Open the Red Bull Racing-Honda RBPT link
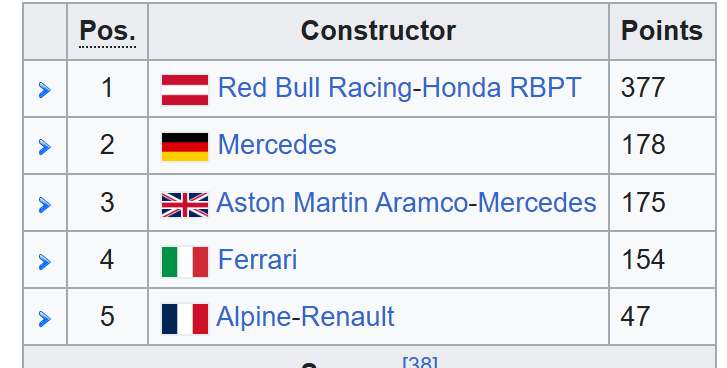Image resolution: width=727 pixels, height=368 pixels. tap(399, 88)
